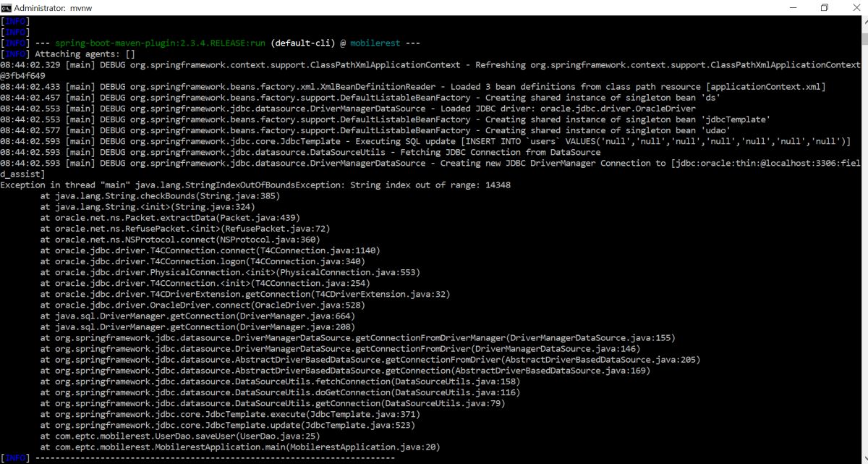Click the 'getConnectionFromDriverManager' stack frame
Image resolution: width=868 pixels, height=464 pixels.
click(357, 337)
